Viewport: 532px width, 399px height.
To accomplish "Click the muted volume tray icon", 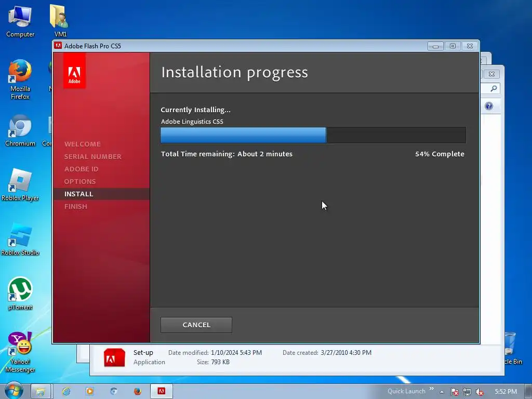I will [x=480, y=392].
